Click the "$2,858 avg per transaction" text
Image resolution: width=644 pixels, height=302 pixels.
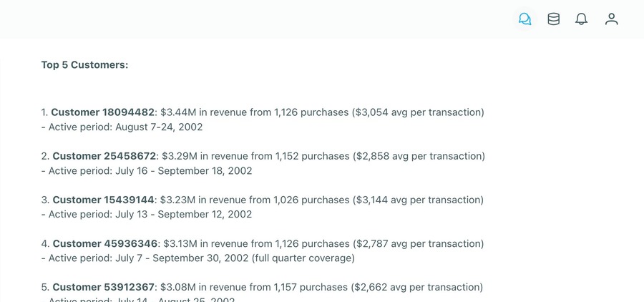pos(419,156)
